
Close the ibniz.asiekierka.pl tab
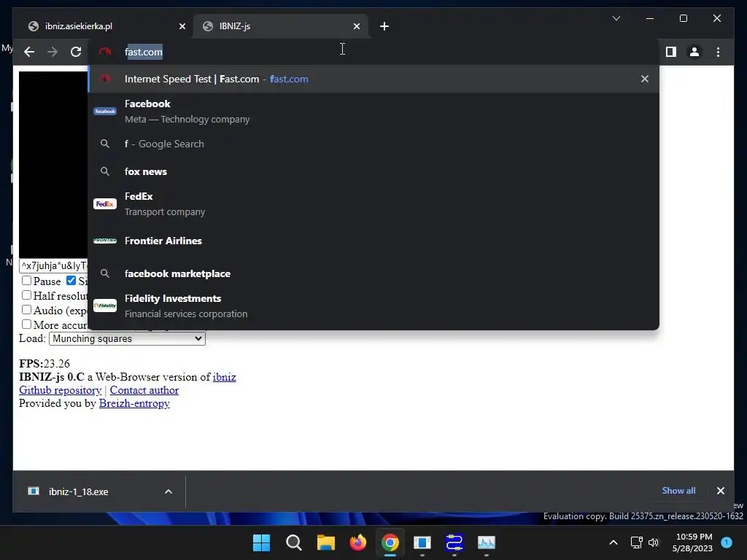[x=182, y=26]
